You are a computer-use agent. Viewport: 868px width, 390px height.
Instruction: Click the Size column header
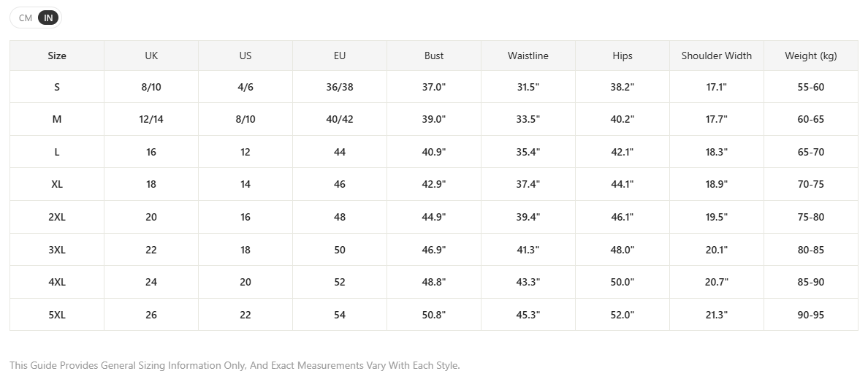point(57,56)
